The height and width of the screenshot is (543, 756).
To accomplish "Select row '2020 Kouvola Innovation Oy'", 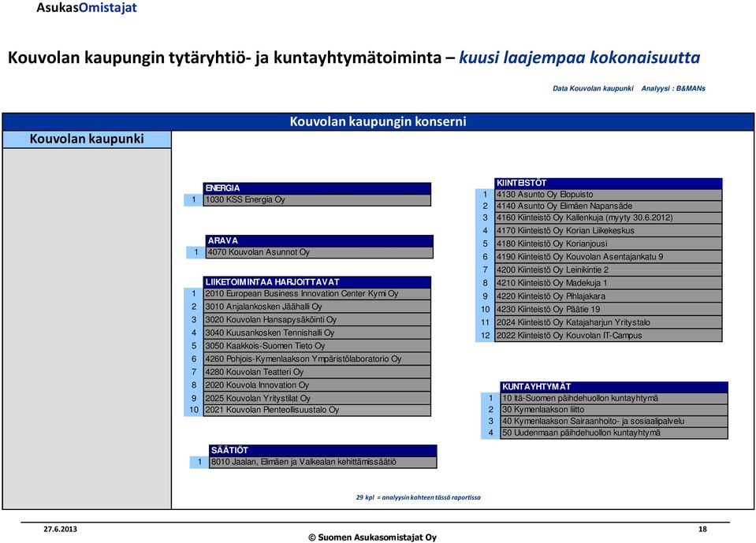I will coord(317,385).
